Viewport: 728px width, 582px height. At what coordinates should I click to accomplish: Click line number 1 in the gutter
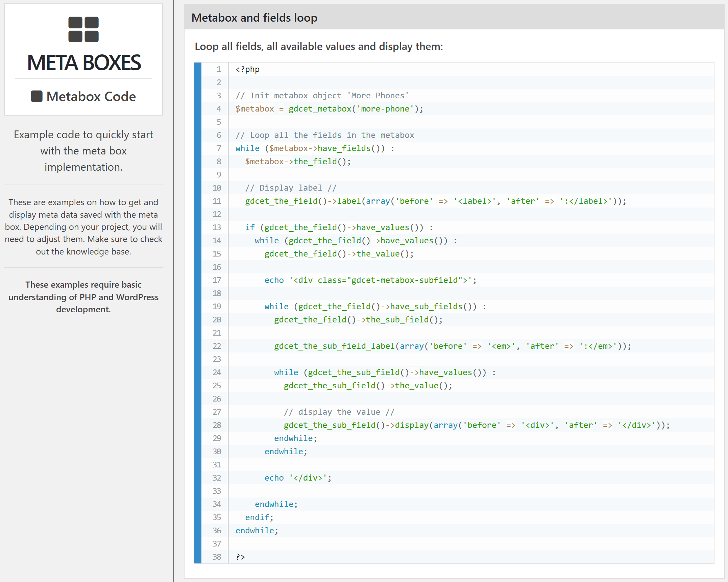pos(219,69)
